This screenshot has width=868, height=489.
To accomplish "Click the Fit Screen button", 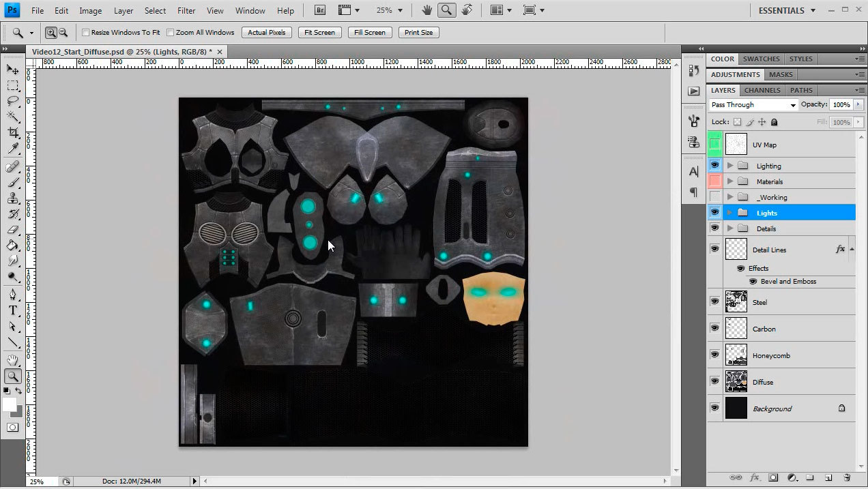I will point(319,33).
